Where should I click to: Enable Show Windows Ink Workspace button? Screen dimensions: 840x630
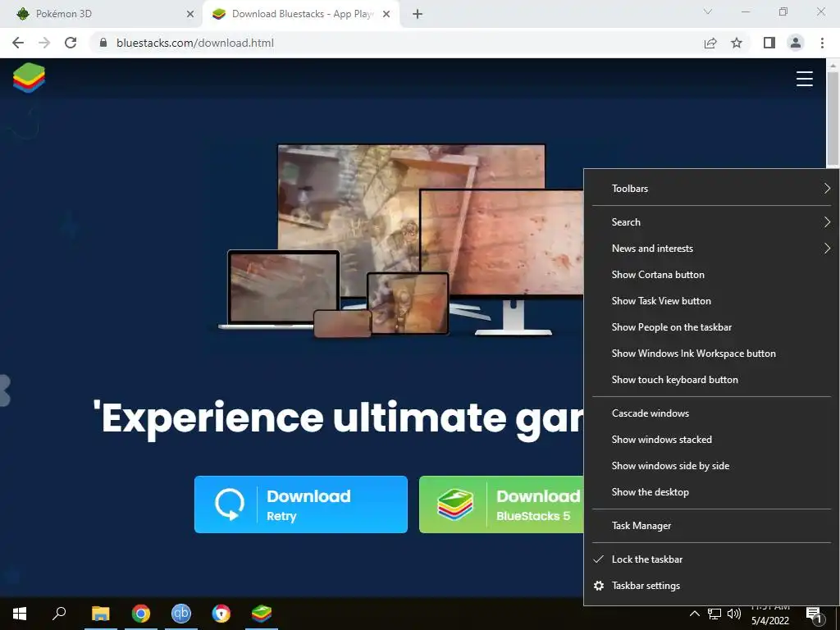(711, 354)
